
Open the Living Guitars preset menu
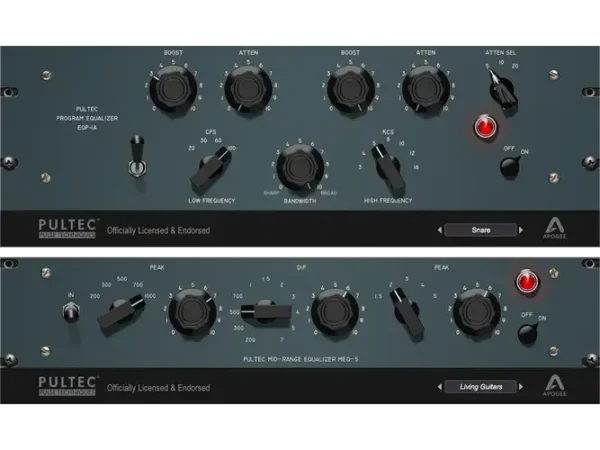(481, 387)
